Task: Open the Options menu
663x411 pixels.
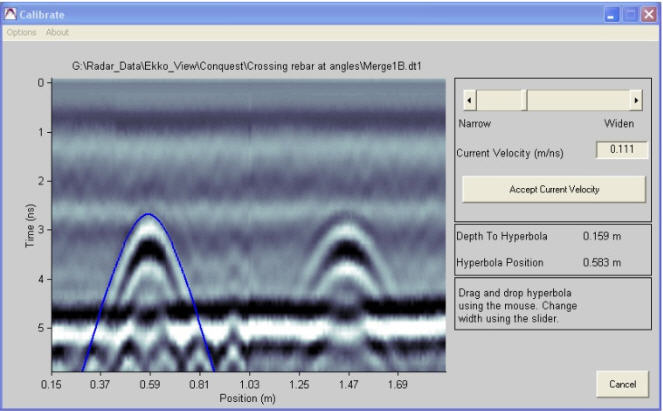Action: coord(22,32)
